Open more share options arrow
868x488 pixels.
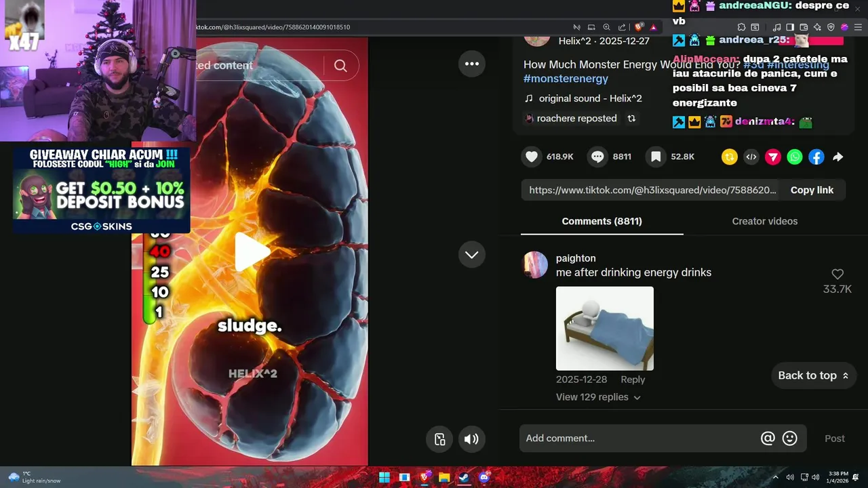[x=838, y=157]
